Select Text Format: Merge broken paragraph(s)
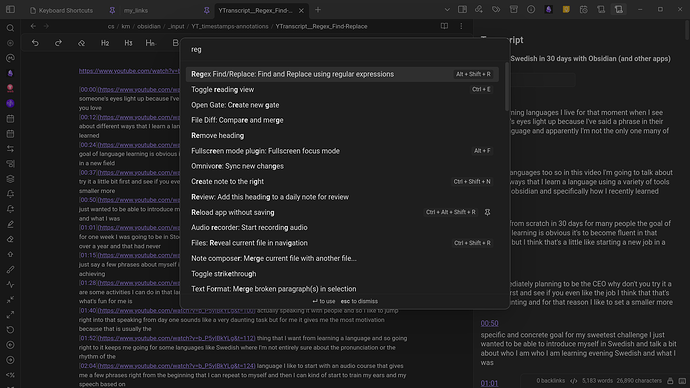This screenshot has width=690, height=388. click(x=342, y=289)
